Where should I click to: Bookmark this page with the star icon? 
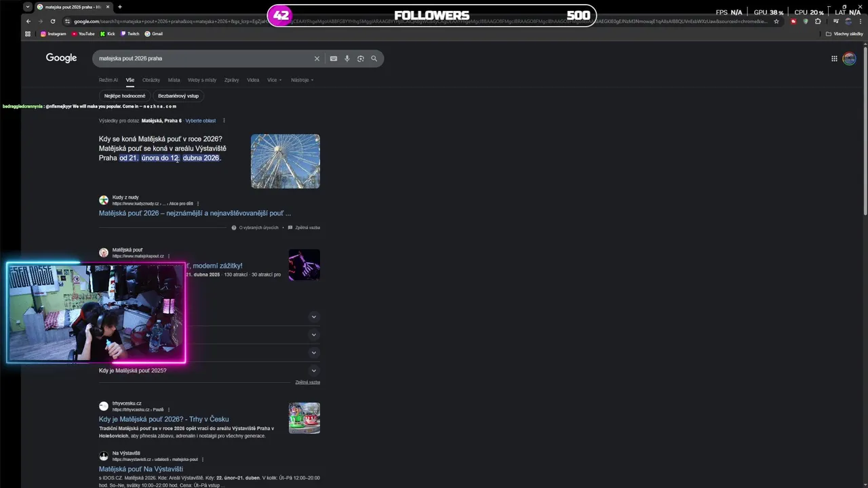776,21
